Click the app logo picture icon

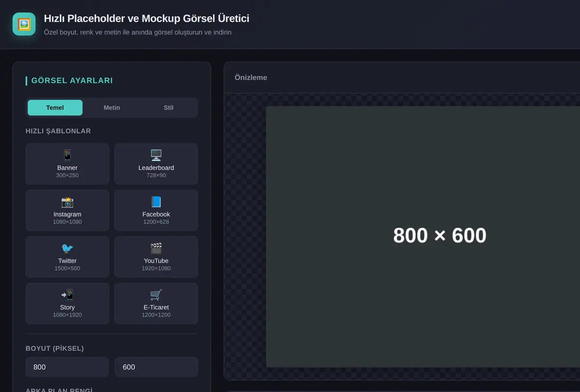click(24, 24)
